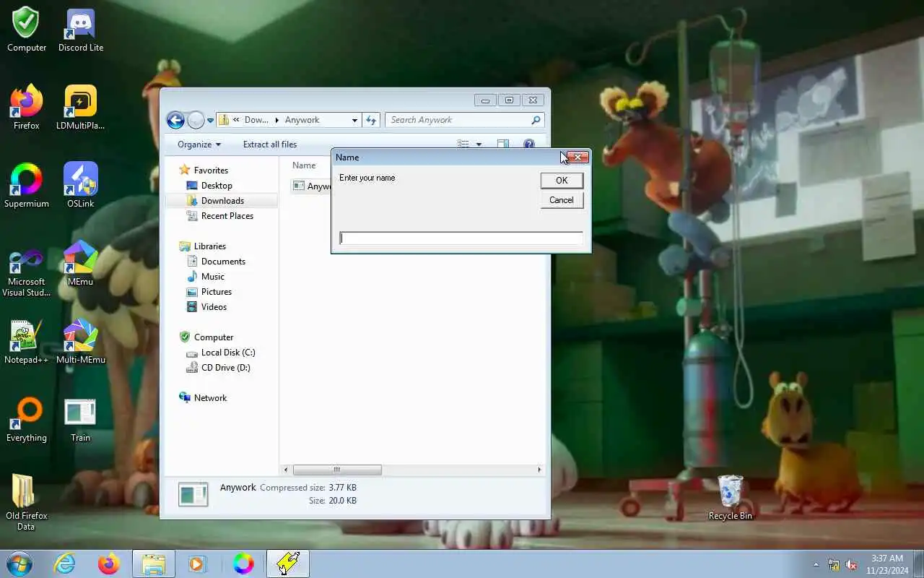Launch Discord Lite from desktop
Image resolution: width=924 pixels, height=578 pixels.
tap(80, 30)
